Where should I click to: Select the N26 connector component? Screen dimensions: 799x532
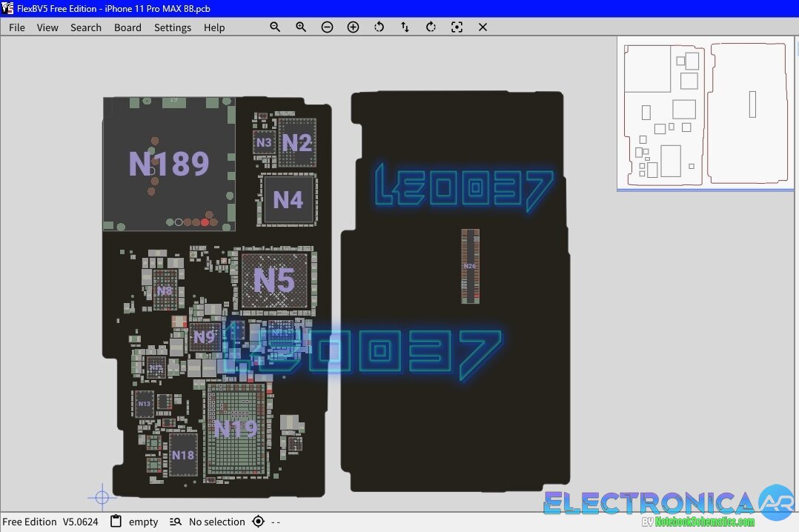pos(470,266)
